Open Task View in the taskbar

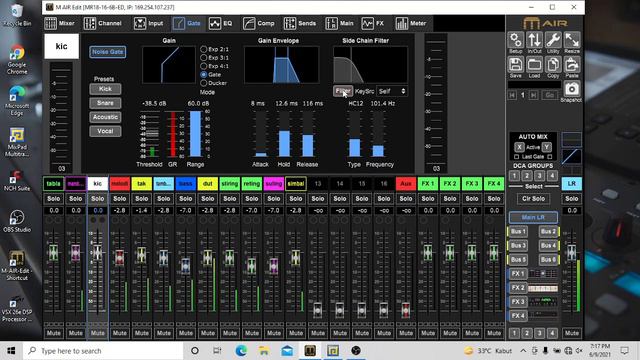(x=217, y=351)
